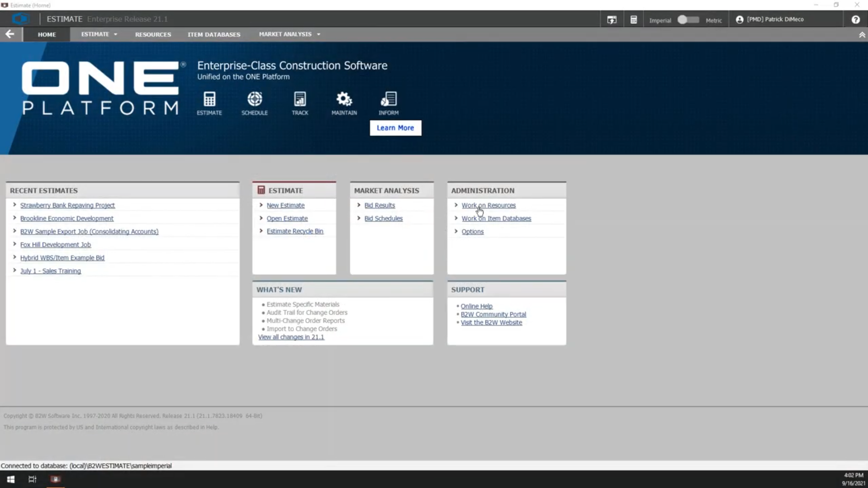Viewport: 868px width, 488px height.
Task: Open the ITEM DATABASES menu
Action: pyautogui.click(x=214, y=34)
